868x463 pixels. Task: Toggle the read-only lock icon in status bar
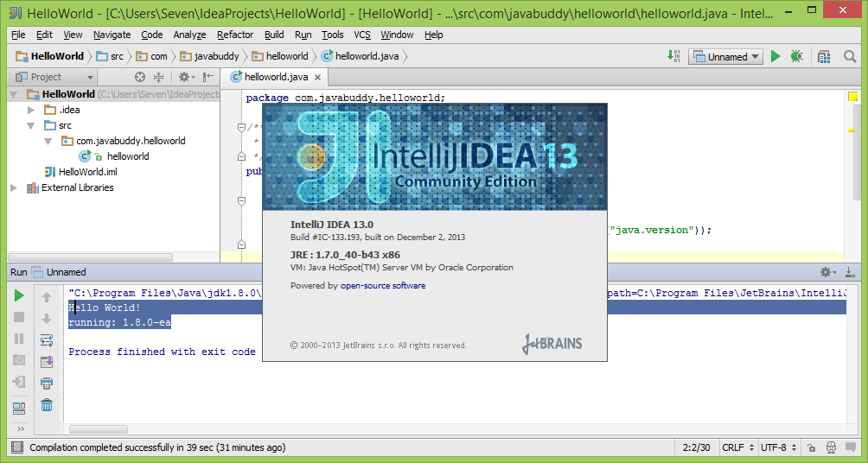point(811,447)
